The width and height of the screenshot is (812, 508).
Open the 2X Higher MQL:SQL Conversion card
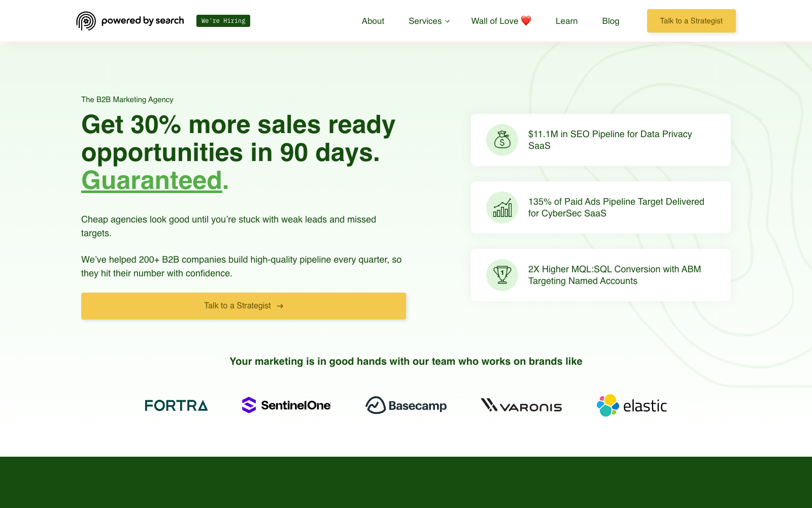[x=601, y=275]
